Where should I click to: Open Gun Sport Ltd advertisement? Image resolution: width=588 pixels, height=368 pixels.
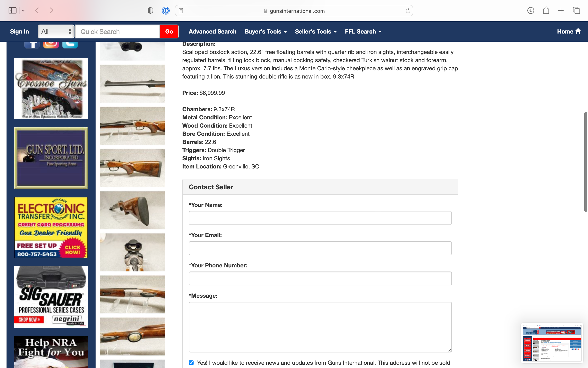click(51, 158)
